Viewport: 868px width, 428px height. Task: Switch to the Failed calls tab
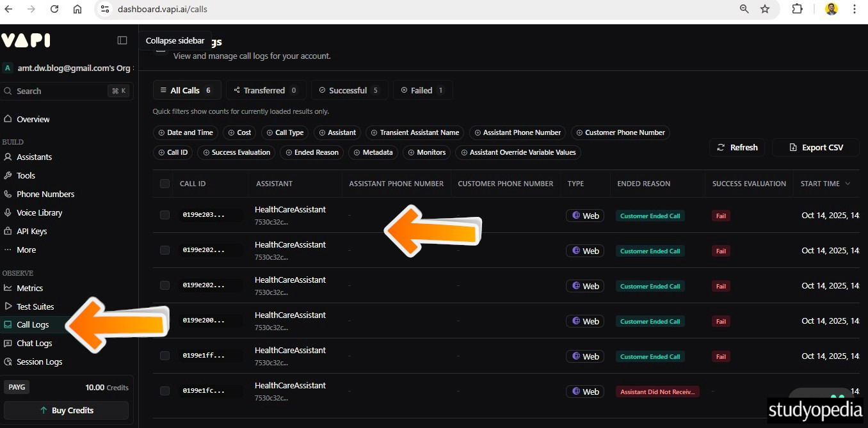[x=422, y=90]
